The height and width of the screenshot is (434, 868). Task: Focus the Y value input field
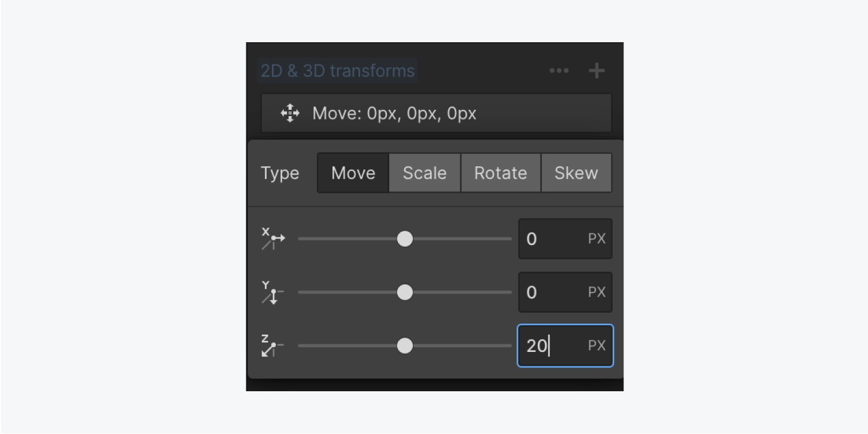565,292
